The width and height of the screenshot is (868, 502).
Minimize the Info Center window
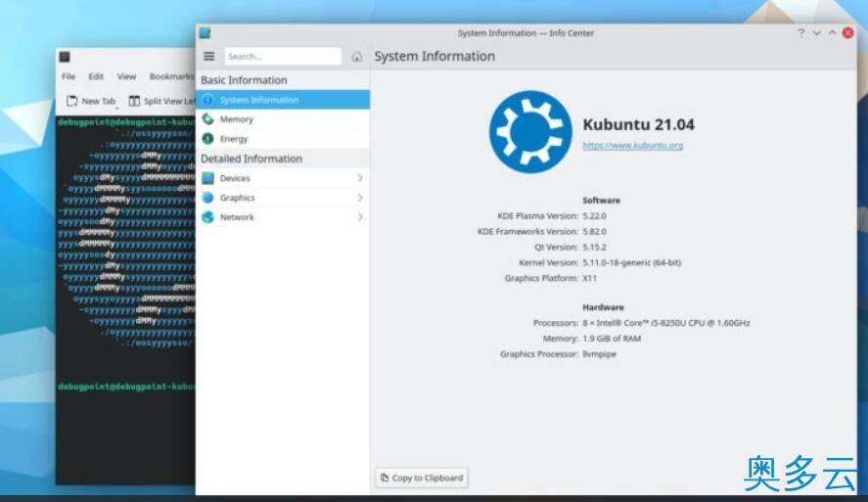(816, 33)
